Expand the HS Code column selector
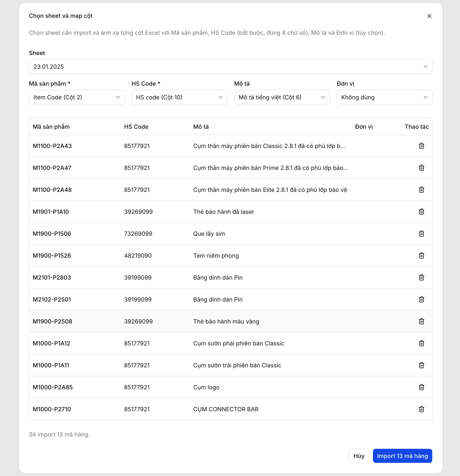Image resolution: width=460 pixels, height=476 pixels. click(179, 97)
